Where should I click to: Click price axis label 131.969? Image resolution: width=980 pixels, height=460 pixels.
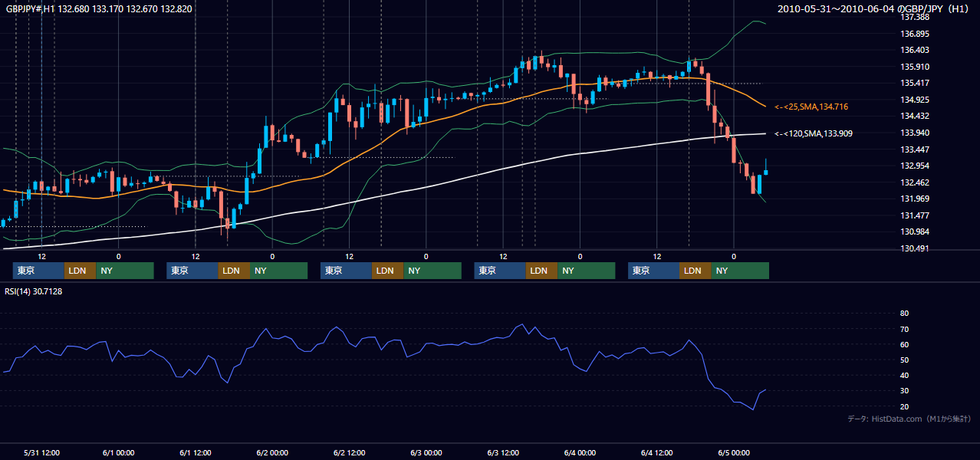click(x=915, y=199)
